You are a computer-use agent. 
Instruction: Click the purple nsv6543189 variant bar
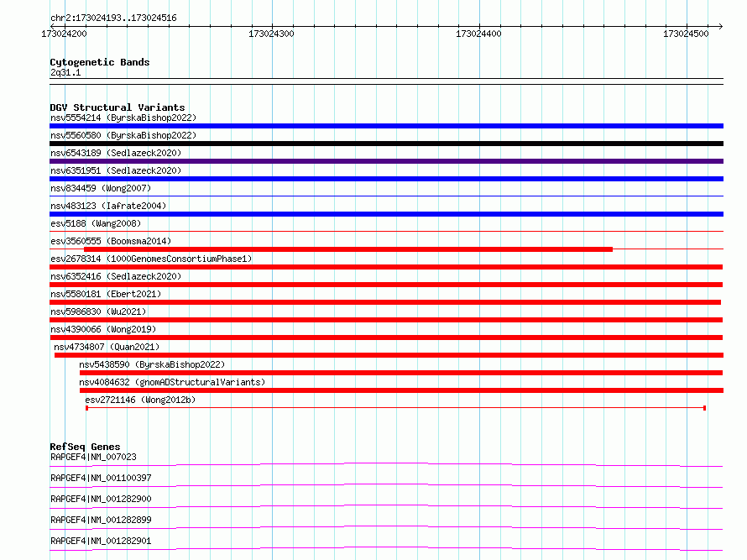click(386, 161)
